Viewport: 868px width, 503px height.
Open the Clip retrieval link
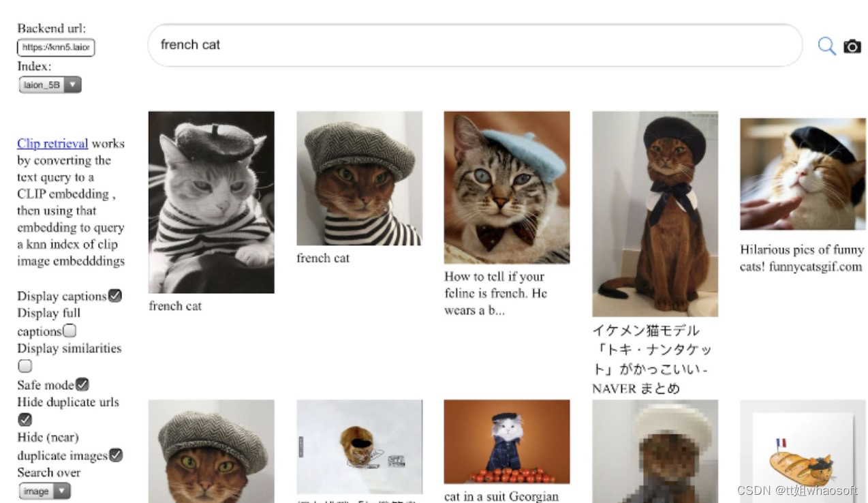[x=52, y=143]
